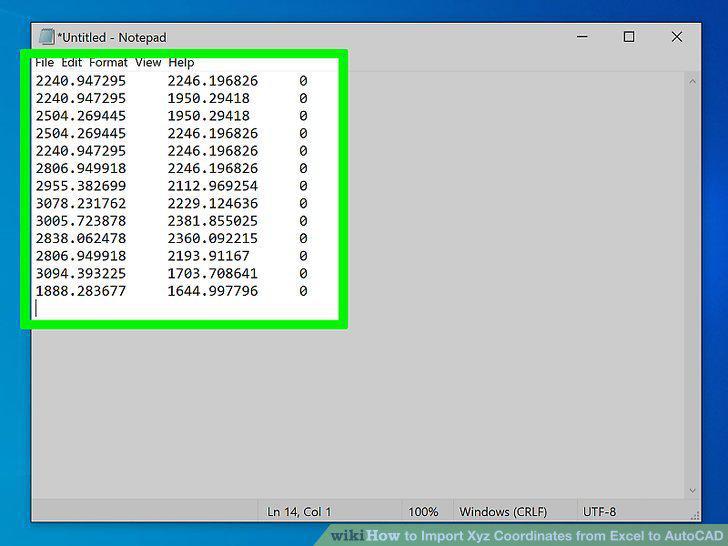This screenshot has width=728, height=546.
Task: Click the Windows (CRLF) status entry
Action: tap(503, 512)
